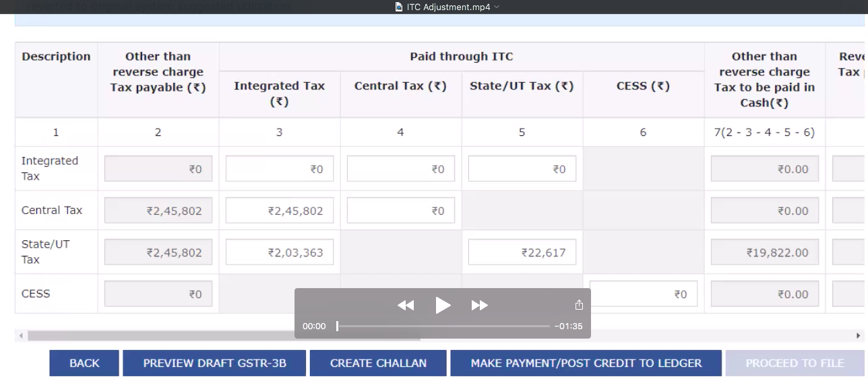The width and height of the screenshot is (868, 379).
Task: Click the 'Central Tax' row label
Action: pyautogui.click(x=52, y=210)
